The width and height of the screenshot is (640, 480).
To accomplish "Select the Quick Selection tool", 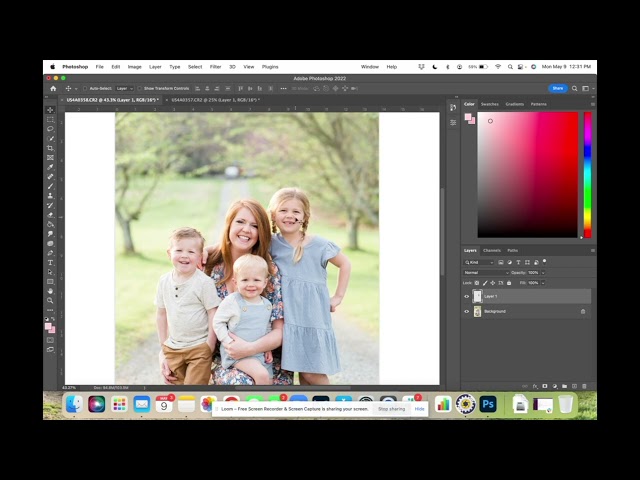I will (50, 139).
